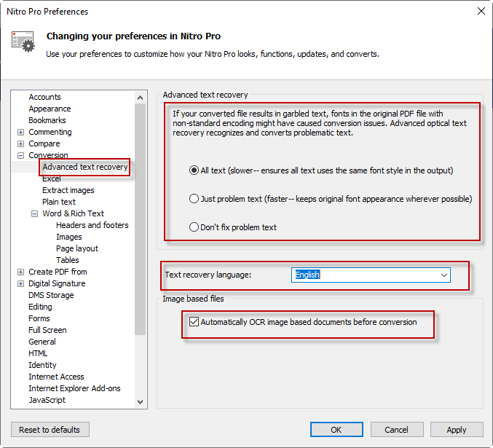This screenshot has height=448, width=493.
Task: Open the Text recovery language dropdown
Action: (x=443, y=275)
